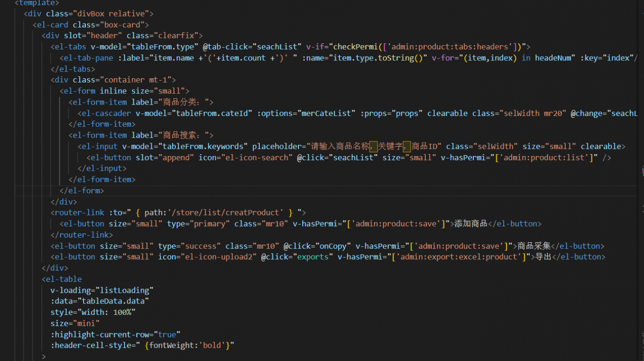The width and height of the screenshot is (644, 361).
Task: Click the "tableFrom.keywords" v-model value
Action: pyautogui.click(x=202, y=147)
